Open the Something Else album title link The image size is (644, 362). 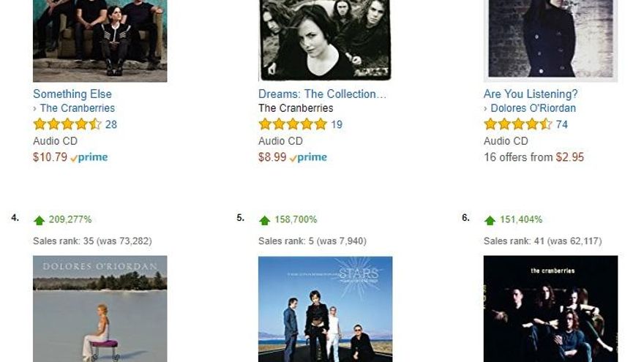[72, 94]
